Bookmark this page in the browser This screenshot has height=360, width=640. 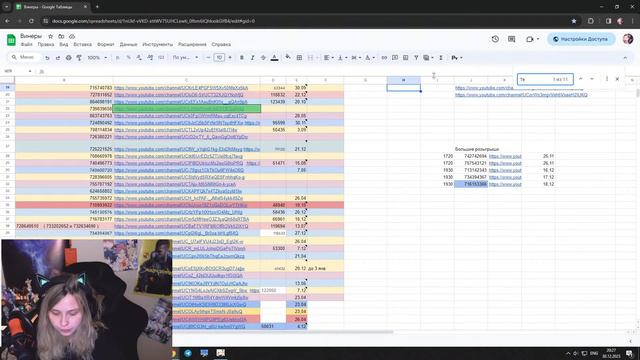tap(574, 21)
